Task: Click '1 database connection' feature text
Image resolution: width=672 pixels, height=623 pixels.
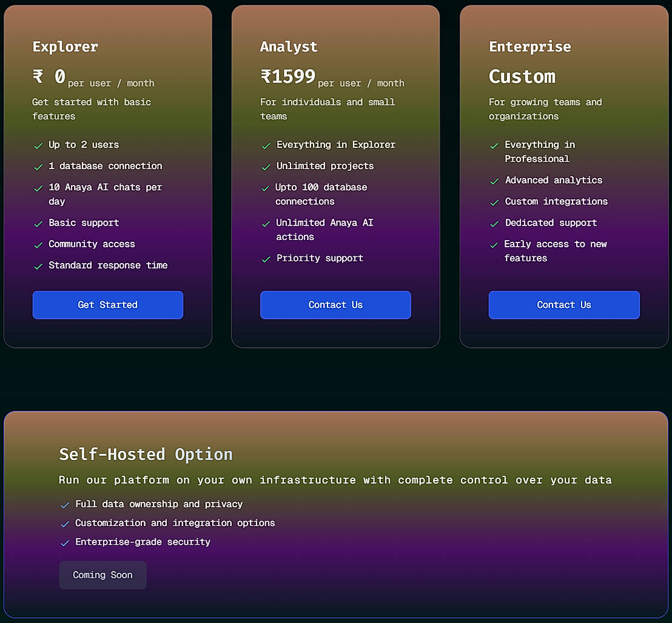Action: pos(106,165)
